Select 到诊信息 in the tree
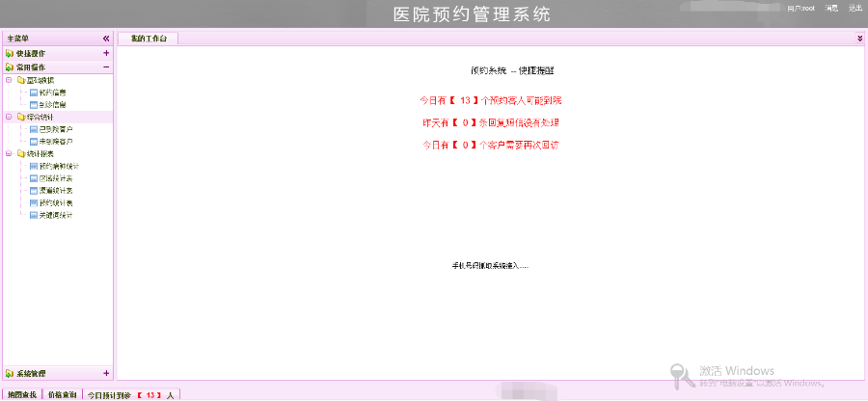This screenshot has width=868, height=401. (53, 104)
